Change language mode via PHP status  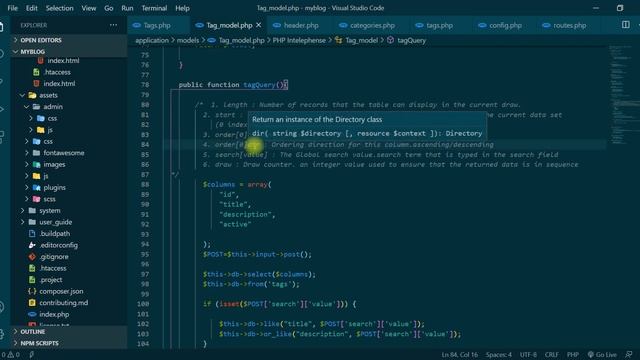573,355
